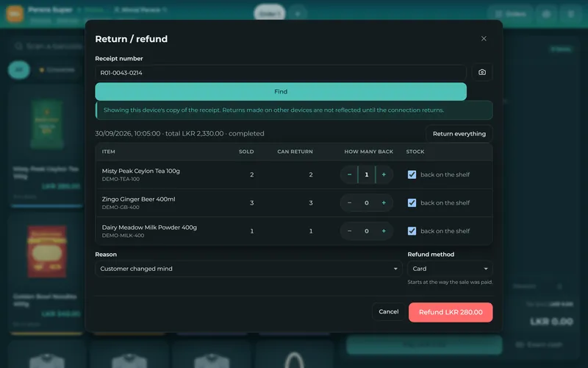Click the Find button
Screen dimensions: 588x368
click(281, 91)
